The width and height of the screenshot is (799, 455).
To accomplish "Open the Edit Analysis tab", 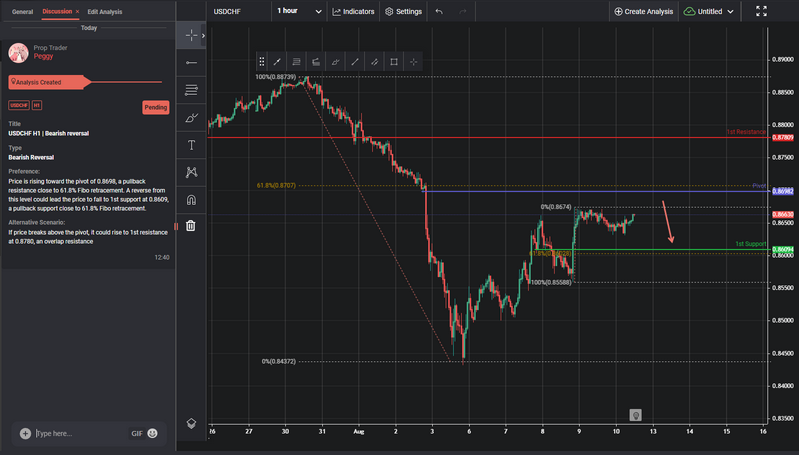I will [104, 12].
